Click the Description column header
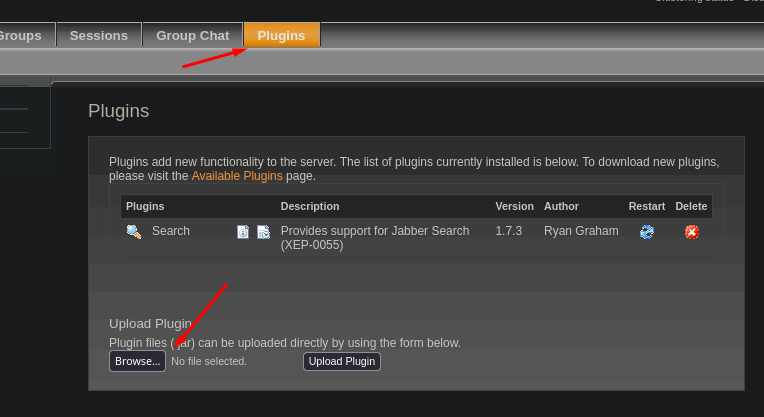This screenshot has height=417, width=764. pos(310,206)
